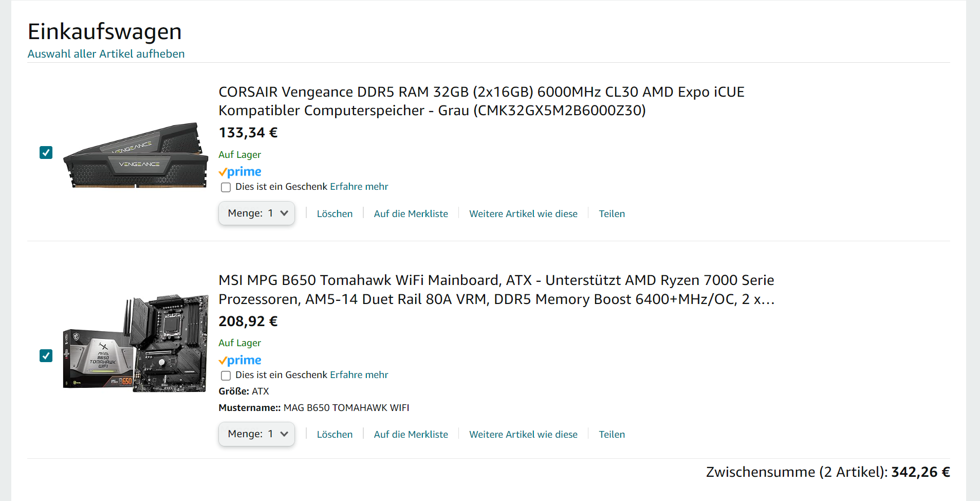Screen dimensions: 980x501
Task: Open the Menge dropdown for the CORSAIR RAM
Action: [256, 213]
